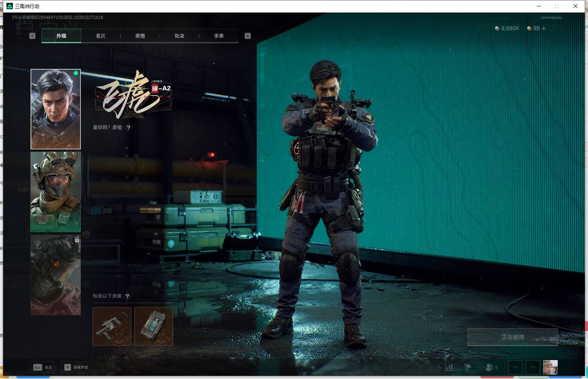Click the 三角洲行动 app icon in title bar

click(10, 6)
